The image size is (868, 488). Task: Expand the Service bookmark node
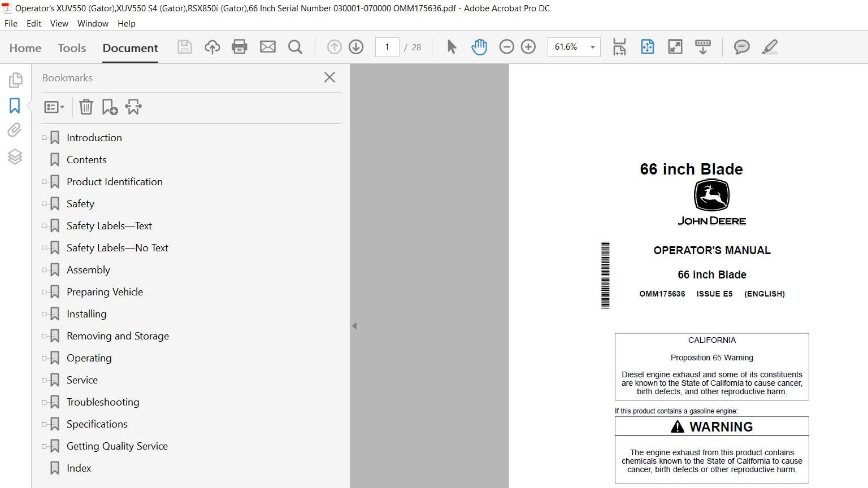(x=44, y=380)
